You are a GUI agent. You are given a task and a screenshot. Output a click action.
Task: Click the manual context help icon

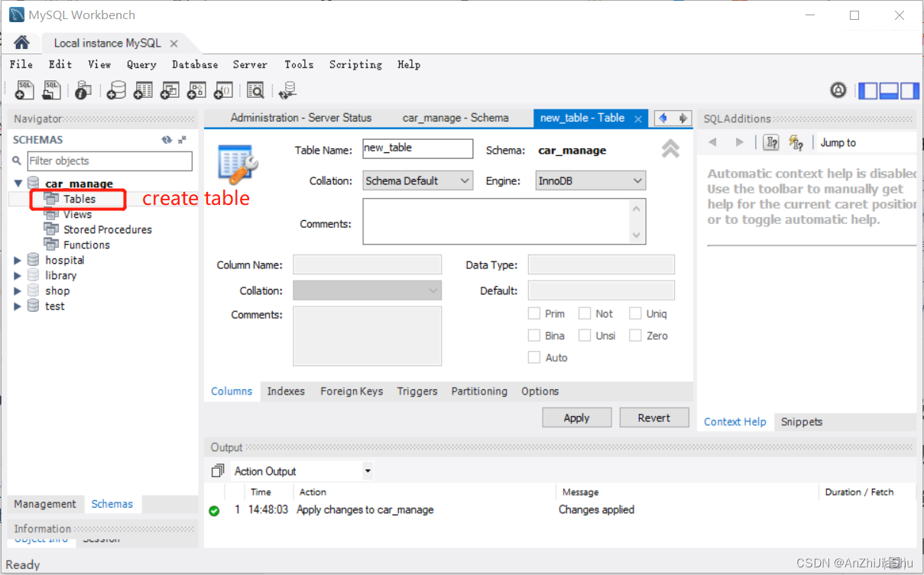click(771, 142)
